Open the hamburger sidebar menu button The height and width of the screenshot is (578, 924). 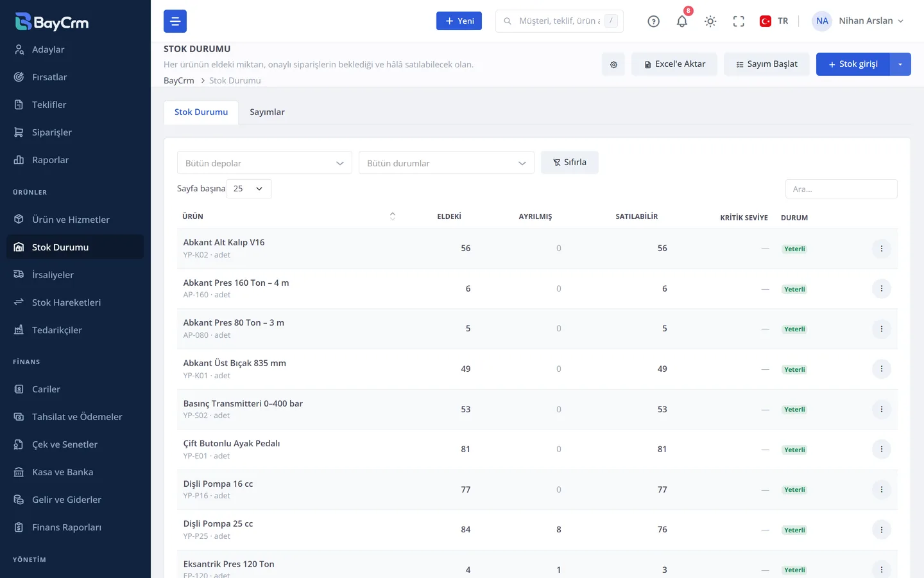pos(175,21)
